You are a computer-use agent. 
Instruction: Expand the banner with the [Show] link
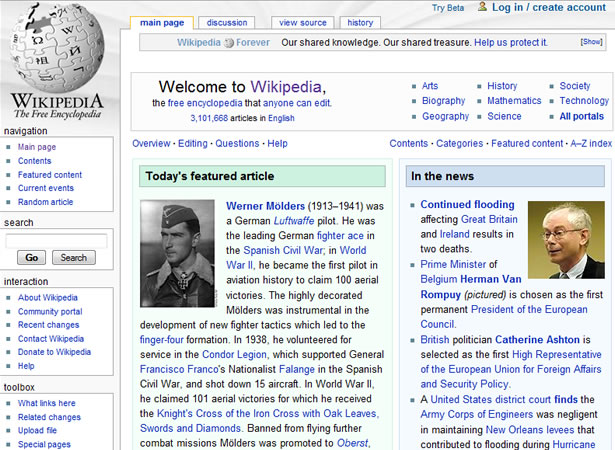tap(591, 42)
